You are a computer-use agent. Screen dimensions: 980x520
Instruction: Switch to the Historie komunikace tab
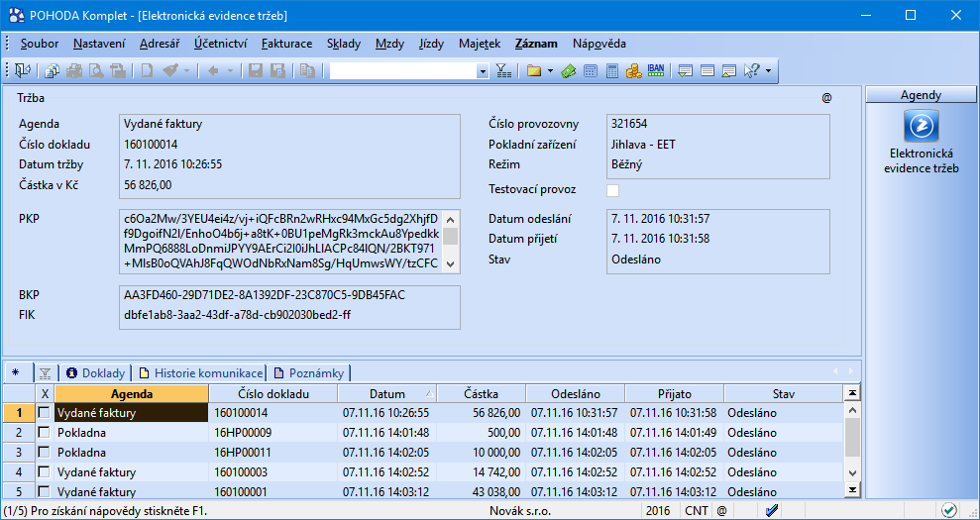(x=200, y=373)
